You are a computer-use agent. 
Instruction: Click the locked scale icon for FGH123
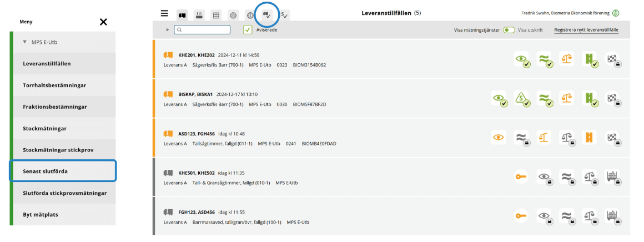590,216
